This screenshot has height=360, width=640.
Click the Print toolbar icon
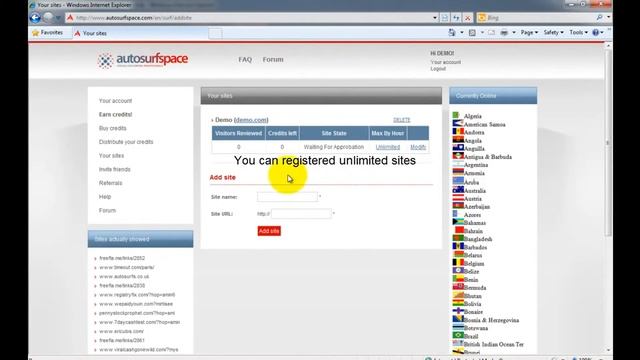(504, 32)
